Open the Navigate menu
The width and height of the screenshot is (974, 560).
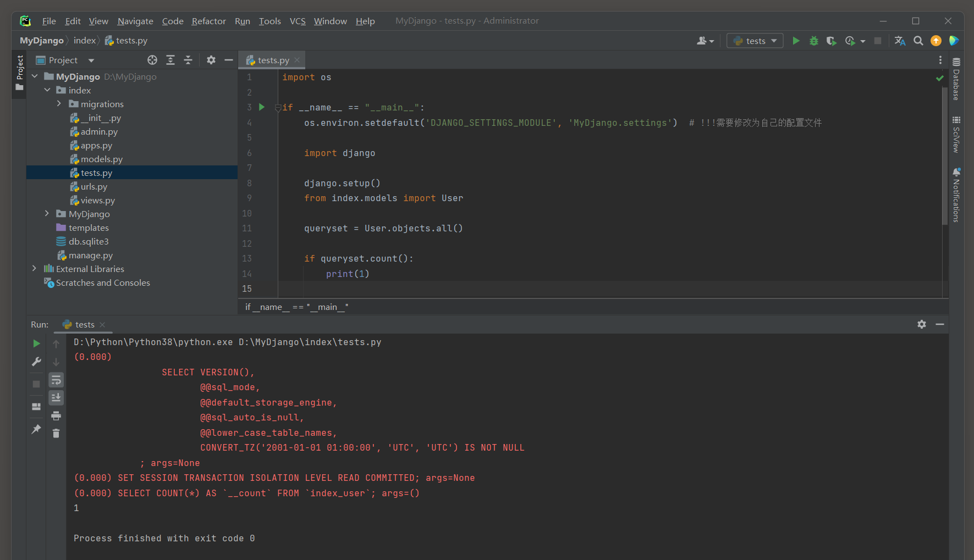(x=135, y=21)
